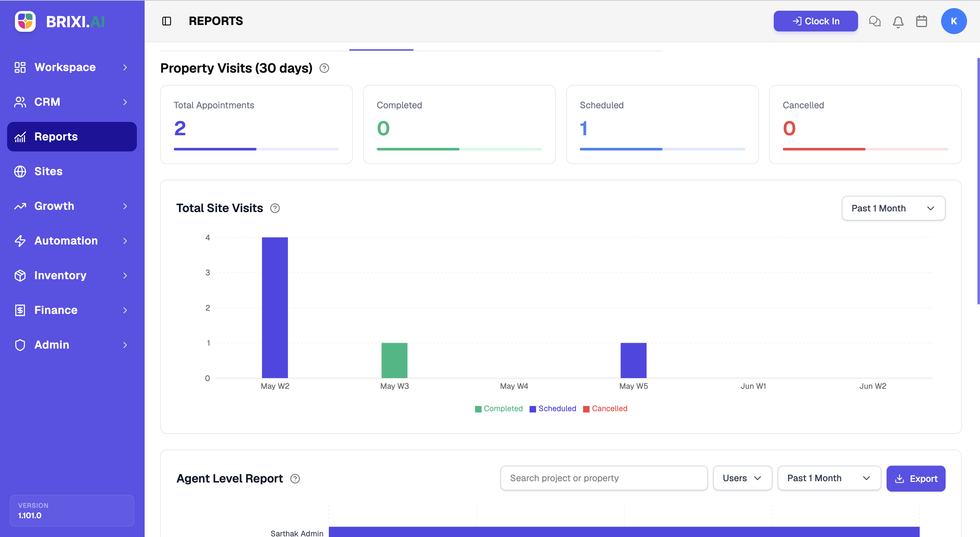Open the notifications bell icon
Screen dimensions: 980x537
click(x=898, y=22)
